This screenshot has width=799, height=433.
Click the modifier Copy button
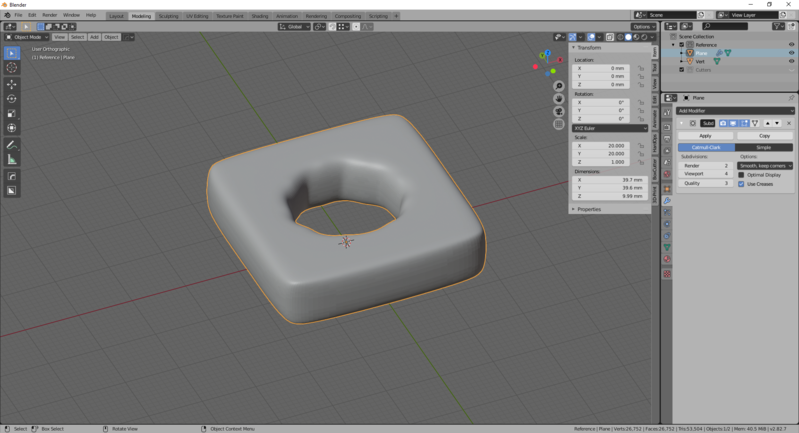(764, 135)
